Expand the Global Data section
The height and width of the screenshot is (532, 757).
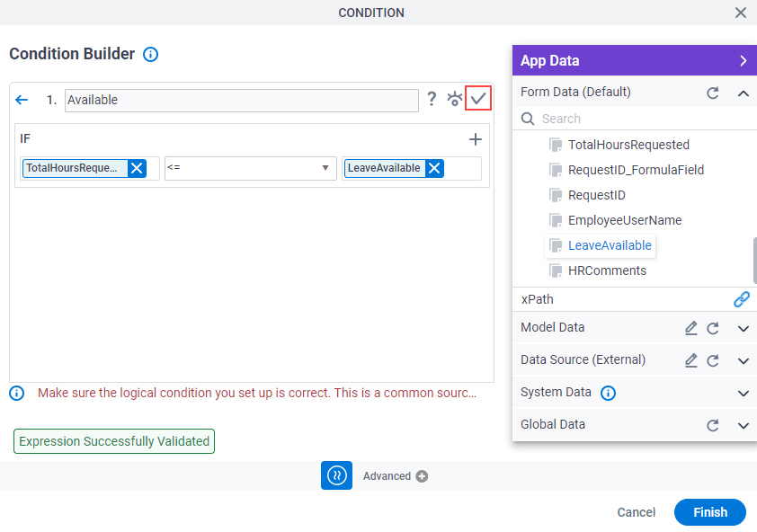tap(743, 425)
